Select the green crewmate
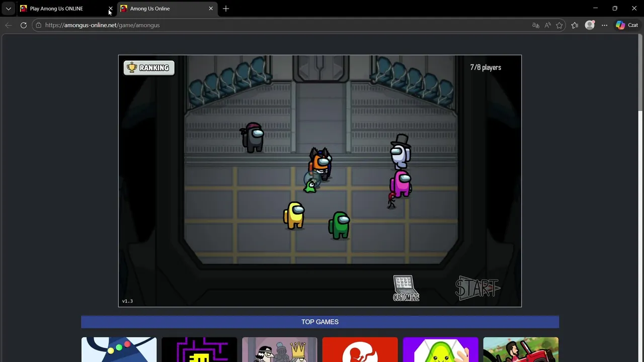 tap(340, 225)
